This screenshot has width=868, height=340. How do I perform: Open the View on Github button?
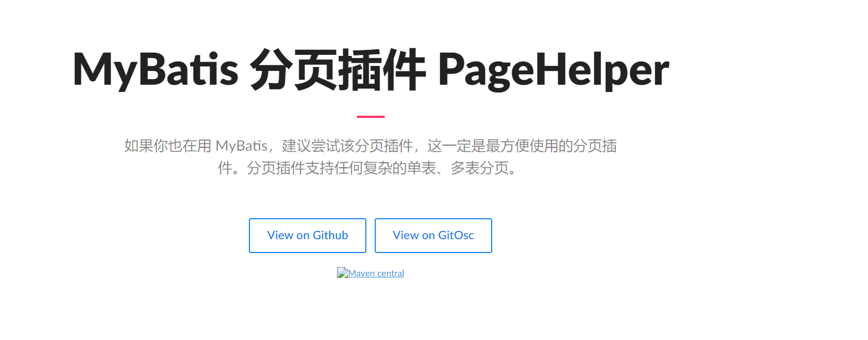308,235
